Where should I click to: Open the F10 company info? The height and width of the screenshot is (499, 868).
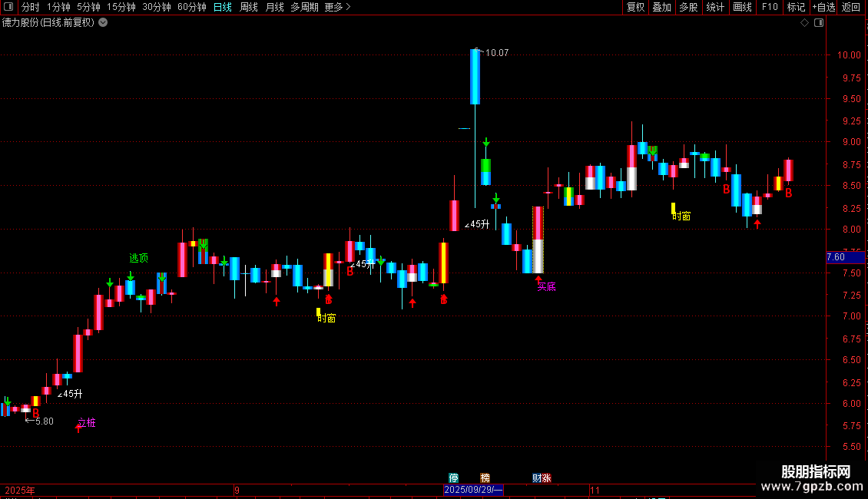770,7
